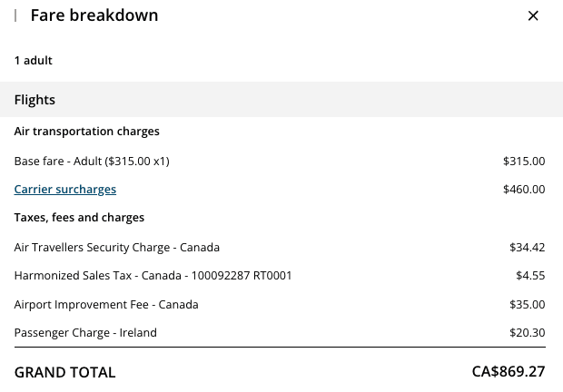Select the Passenger Charge - Ireland label
The height and width of the screenshot is (392, 563).
click(85, 333)
